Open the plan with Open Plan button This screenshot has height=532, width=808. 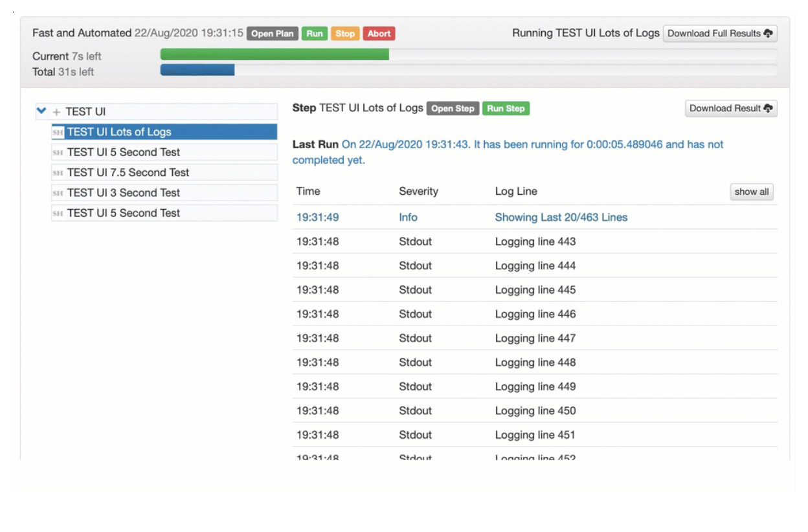273,34
